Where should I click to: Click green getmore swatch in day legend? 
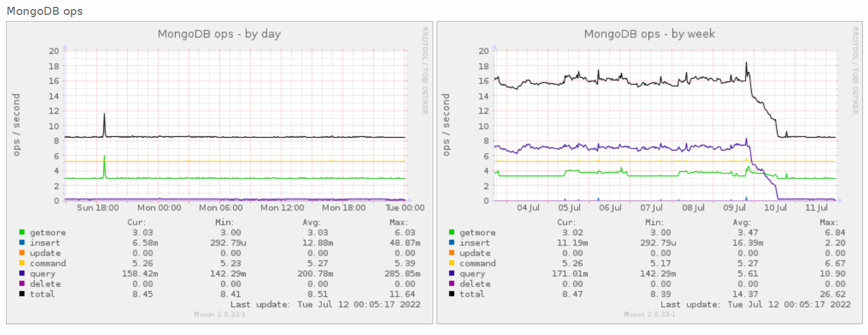pos(22,232)
